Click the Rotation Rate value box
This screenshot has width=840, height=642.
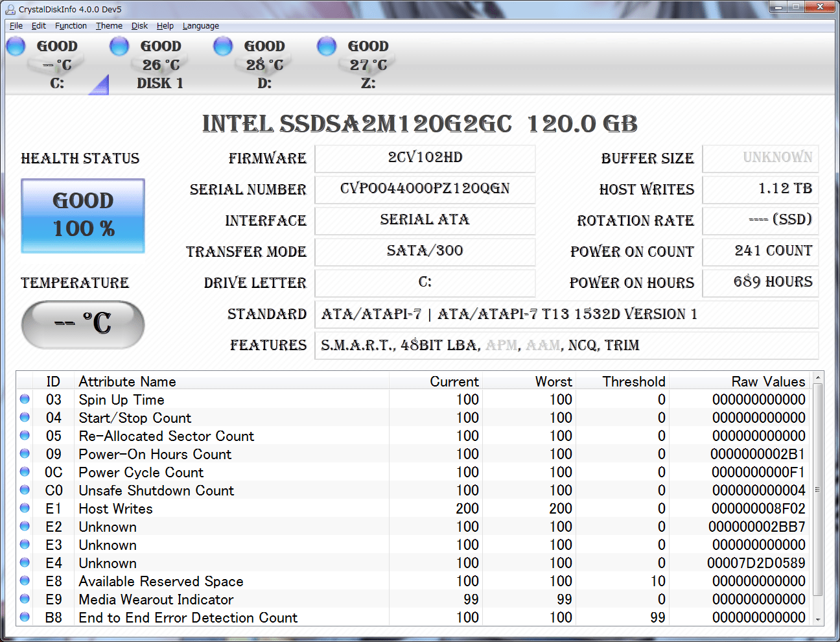click(x=760, y=220)
